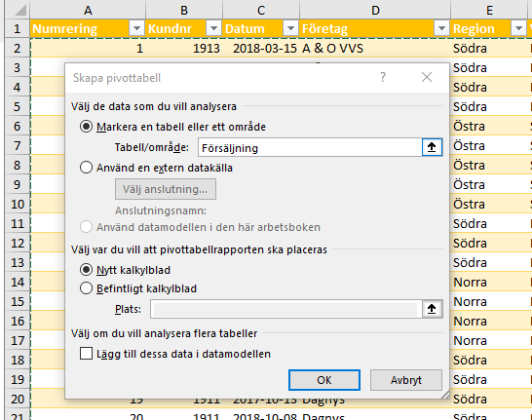Select row 2 header
The height and width of the screenshot is (420, 532).
(17, 48)
